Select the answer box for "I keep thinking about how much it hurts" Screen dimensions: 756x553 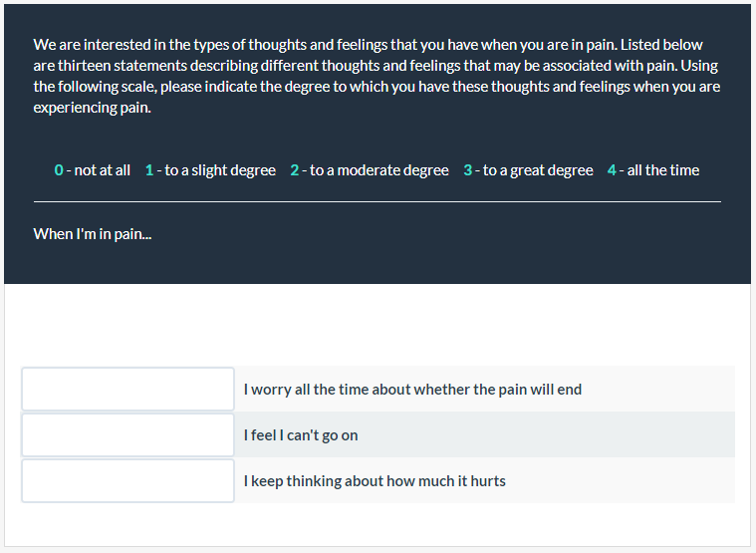(x=127, y=481)
